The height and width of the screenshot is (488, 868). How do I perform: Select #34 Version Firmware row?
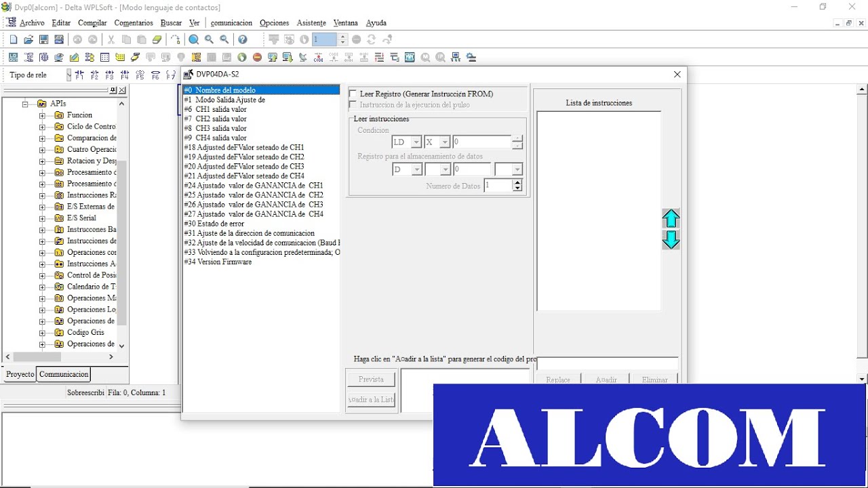(261, 262)
